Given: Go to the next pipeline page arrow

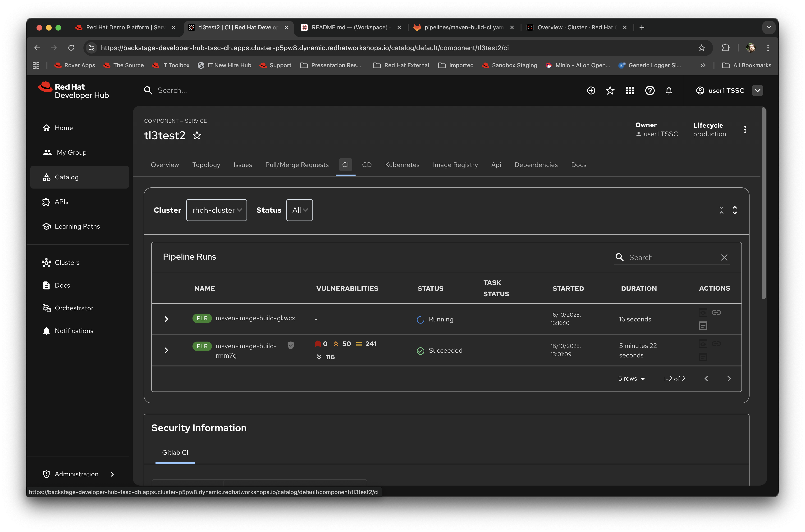Looking at the screenshot, I should click(729, 378).
